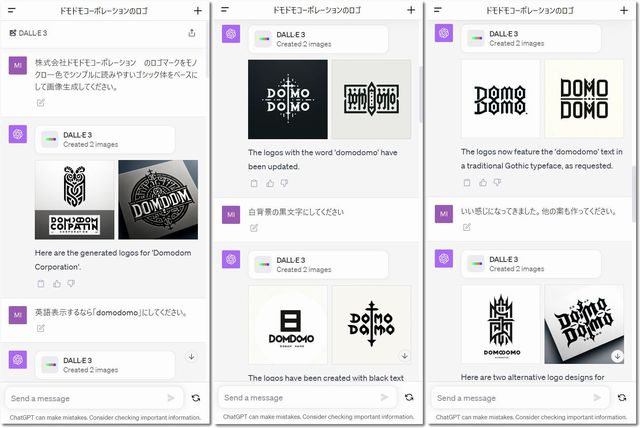Click the send arrow in the right panel

pos(597,397)
